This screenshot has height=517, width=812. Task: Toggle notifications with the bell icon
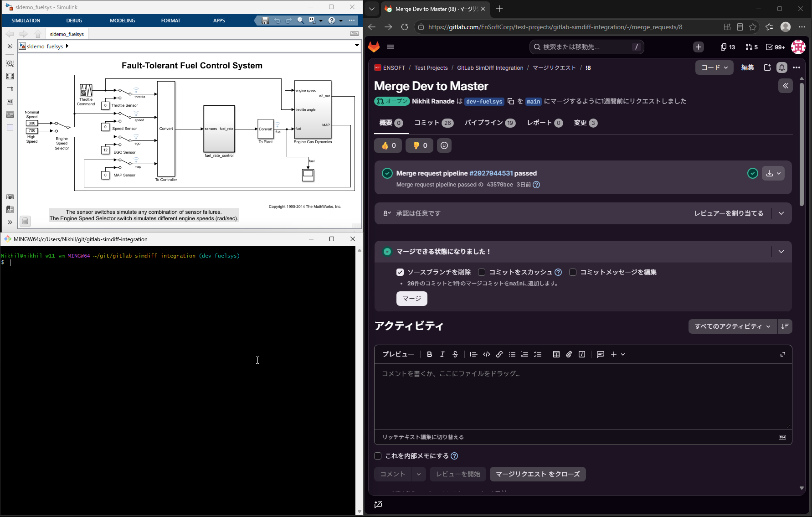coord(782,67)
